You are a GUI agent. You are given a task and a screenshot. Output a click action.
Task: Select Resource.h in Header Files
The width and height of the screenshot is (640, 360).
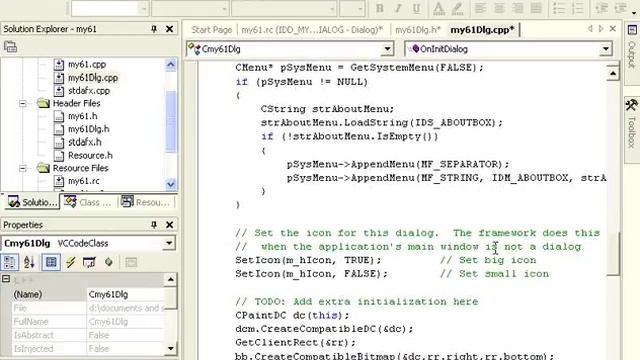point(90,155)
